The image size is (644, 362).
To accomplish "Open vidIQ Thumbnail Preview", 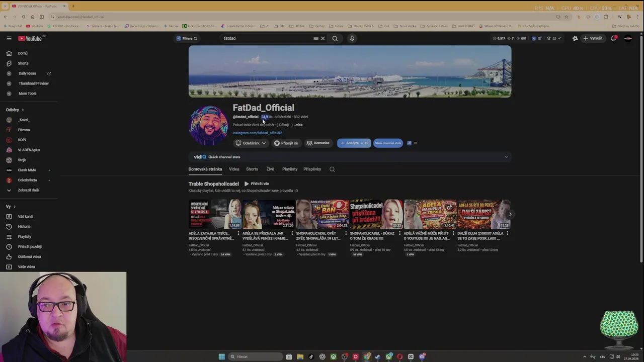I will (x=33, y=83).
